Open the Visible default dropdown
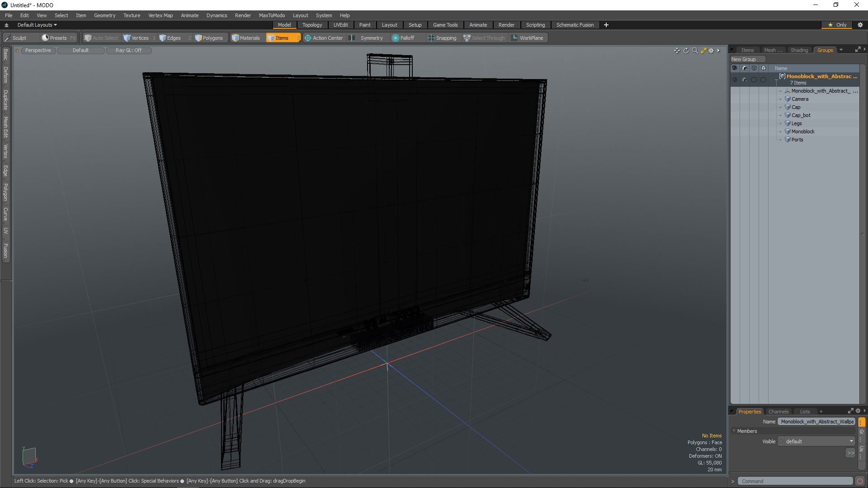Viewport: 868px width, 488px height. (x=816, y=441)
